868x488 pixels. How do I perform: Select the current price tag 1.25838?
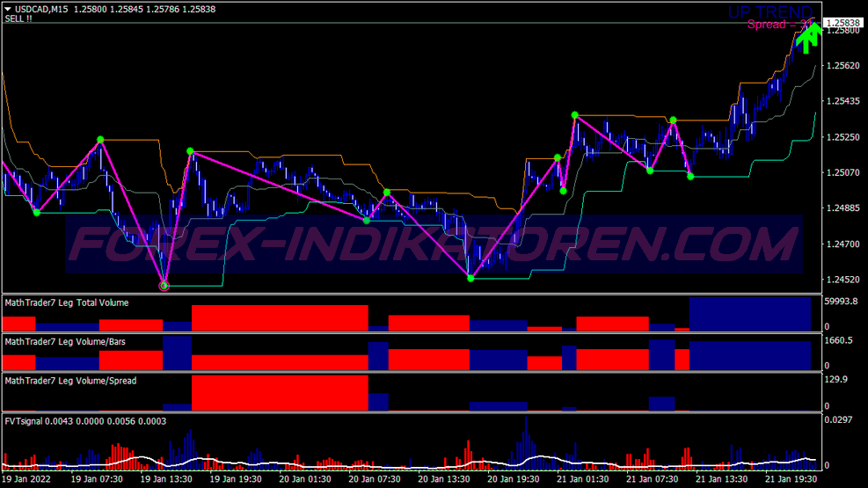point(842,23)
